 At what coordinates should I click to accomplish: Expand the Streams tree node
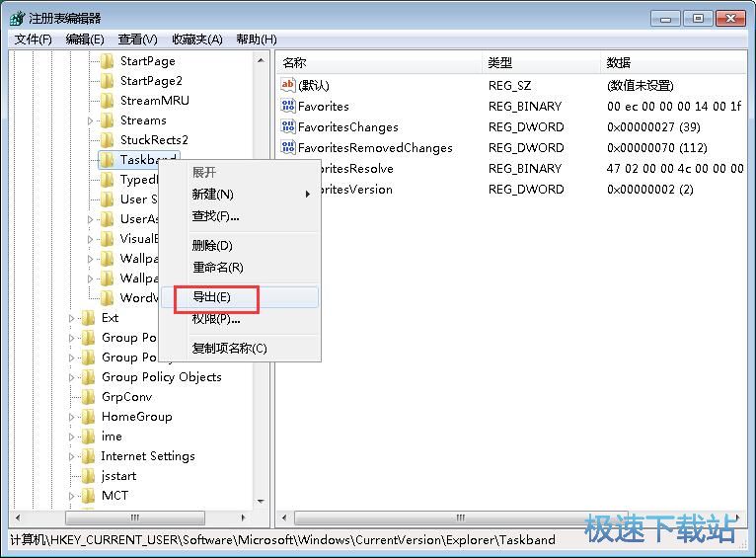point(90,121)
